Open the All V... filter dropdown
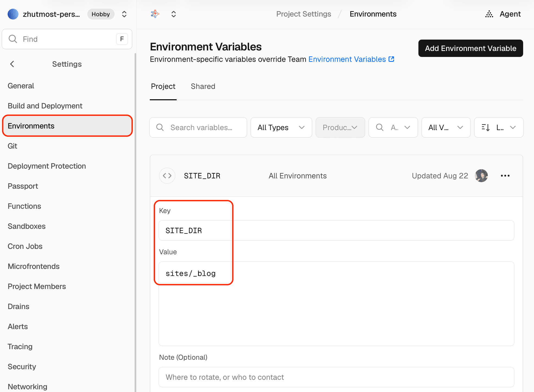Image resolution: width=534 pixels, height=392 pixels. click(x=446, y=127)
